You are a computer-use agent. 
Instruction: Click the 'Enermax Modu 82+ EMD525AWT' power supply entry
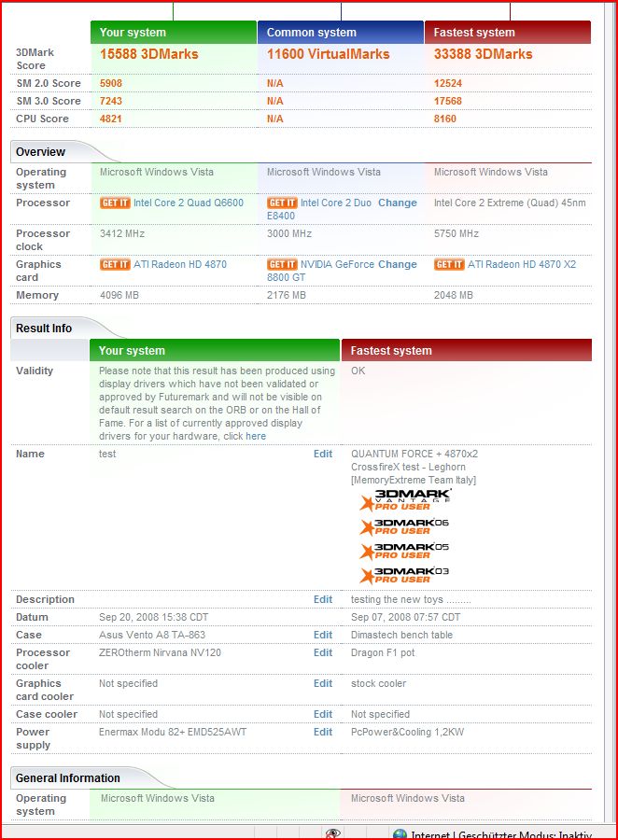point(173,732)
